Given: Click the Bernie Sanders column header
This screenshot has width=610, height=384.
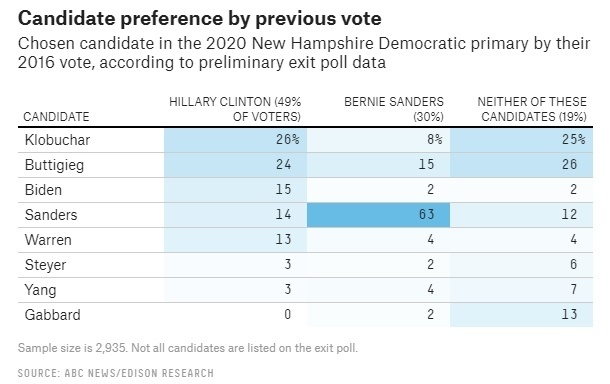Looking at the screenshot, I should coord(394,109).
